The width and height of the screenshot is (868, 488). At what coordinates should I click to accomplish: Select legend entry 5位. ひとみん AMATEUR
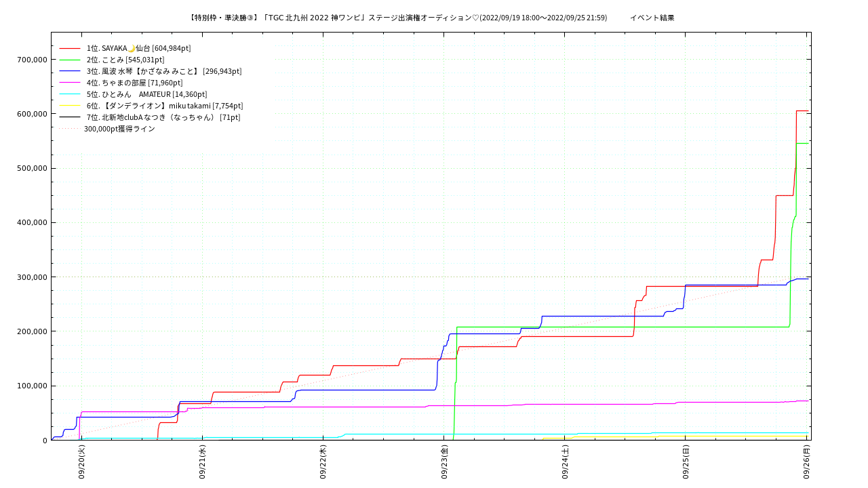pyautogui.click(x=146, y=94)
